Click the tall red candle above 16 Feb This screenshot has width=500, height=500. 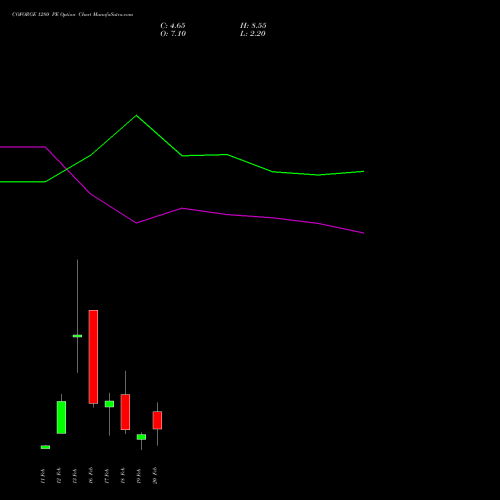[x=93, y=357]
